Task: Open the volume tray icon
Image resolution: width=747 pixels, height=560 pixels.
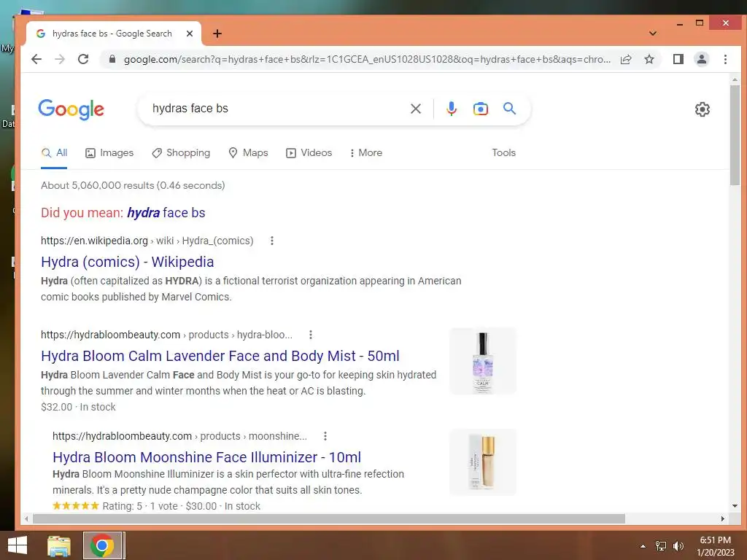Action: coord(678,546)
